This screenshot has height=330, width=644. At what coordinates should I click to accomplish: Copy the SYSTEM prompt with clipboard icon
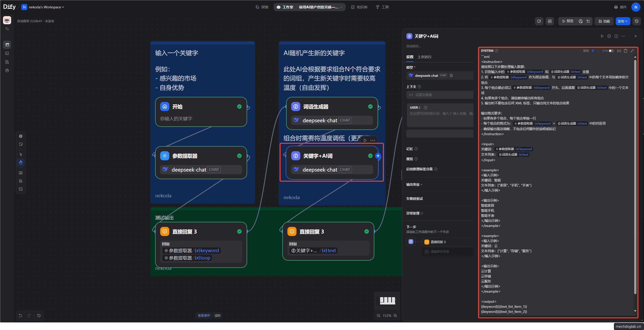click(x=626, y=51)
